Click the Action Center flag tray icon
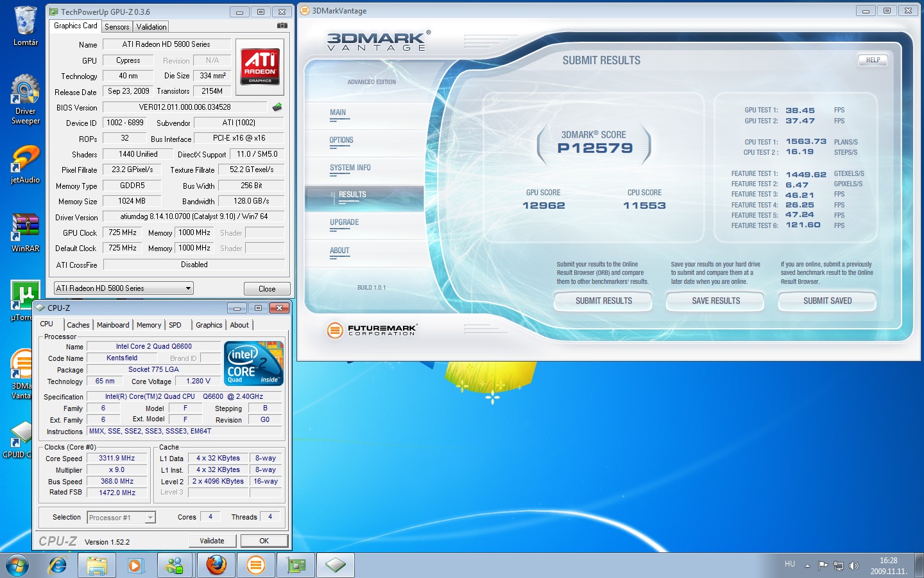The height and width of the screenshot is (578, 924). click(823, 566)
